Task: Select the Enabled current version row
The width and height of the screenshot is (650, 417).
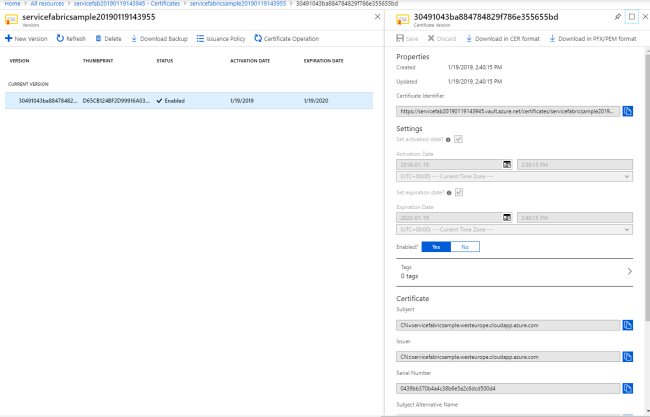Action: click(189, 101)
